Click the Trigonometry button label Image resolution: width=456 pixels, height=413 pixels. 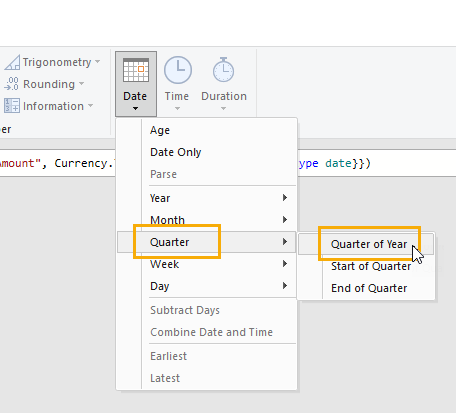[57, 62]
